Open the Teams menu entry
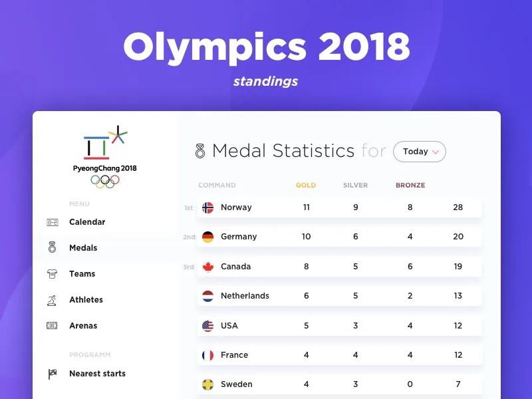 82,273
